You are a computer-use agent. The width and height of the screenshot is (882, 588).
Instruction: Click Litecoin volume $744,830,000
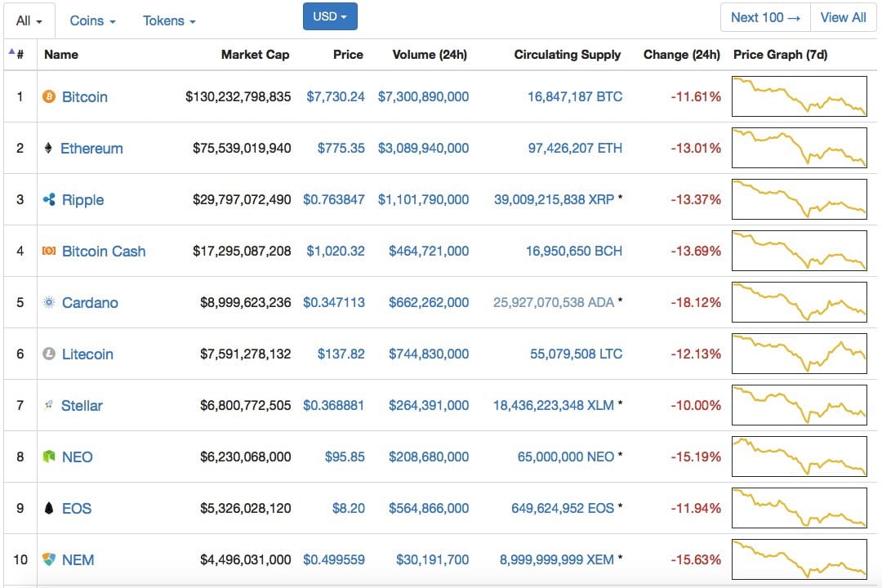[429, 354]
